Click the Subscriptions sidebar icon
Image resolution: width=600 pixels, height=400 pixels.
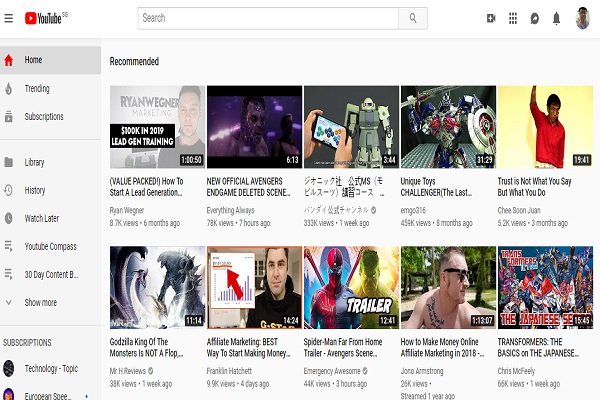(x=8, y=117)
